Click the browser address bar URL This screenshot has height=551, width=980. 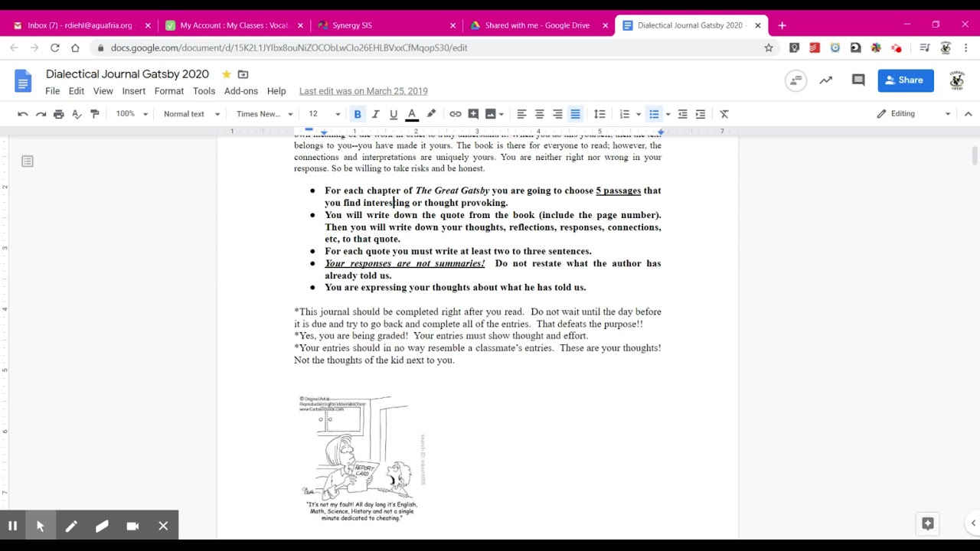pos(289,47)
